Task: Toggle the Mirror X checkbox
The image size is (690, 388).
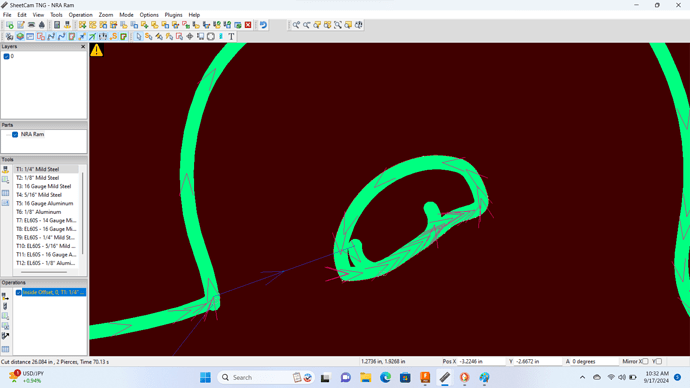Action: [x=645, y=361]
